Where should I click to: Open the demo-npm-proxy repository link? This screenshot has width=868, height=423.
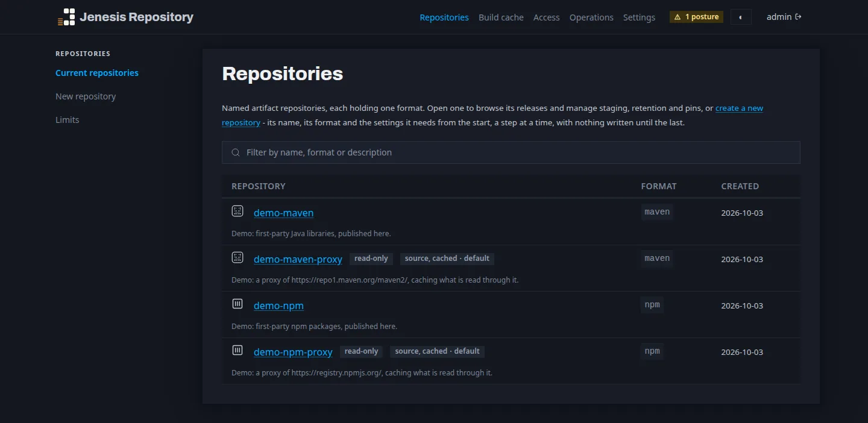click(293, 352)
